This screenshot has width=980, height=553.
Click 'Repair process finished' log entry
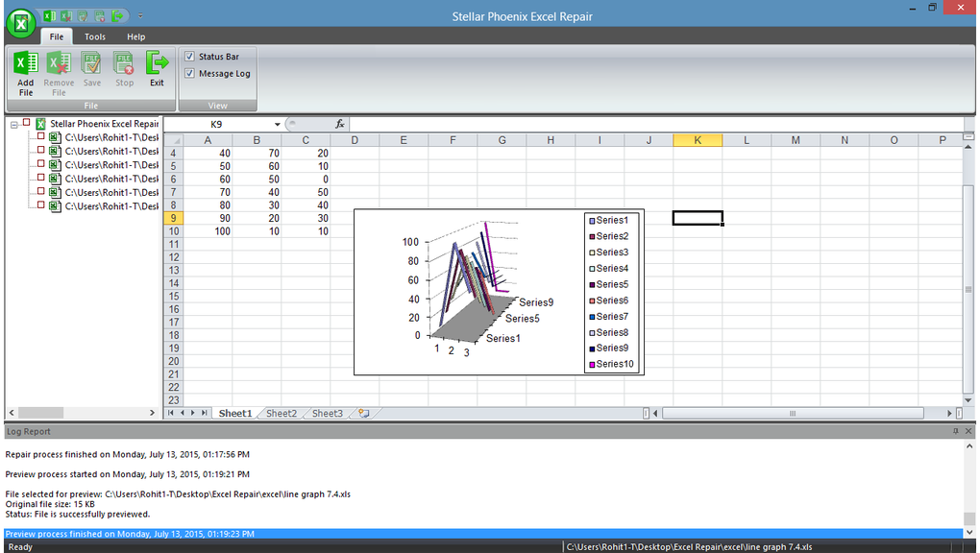(x=128, y=454)
